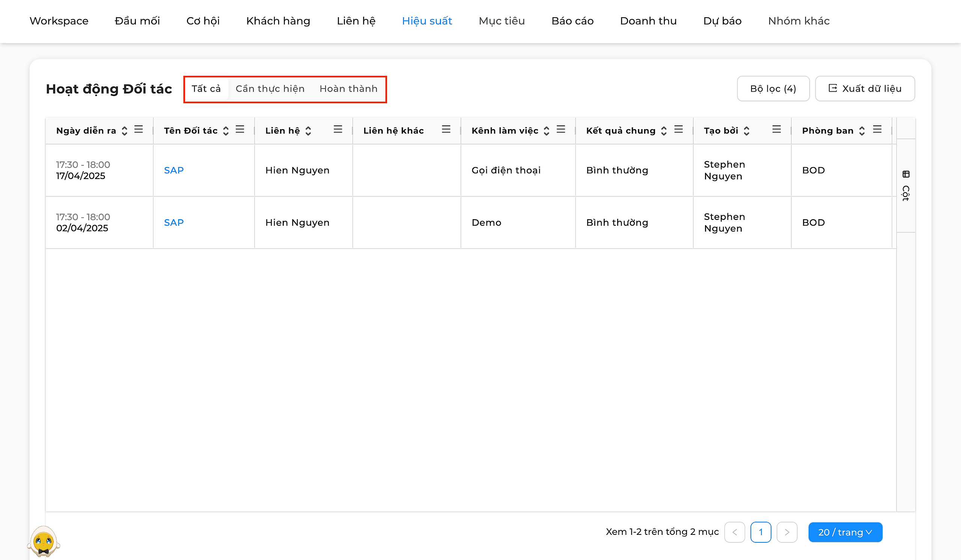Click Stephen Nguyen in Demo row
Image resolution: width=961 pixels, height=560 pixels.
[x=724, y=223]
